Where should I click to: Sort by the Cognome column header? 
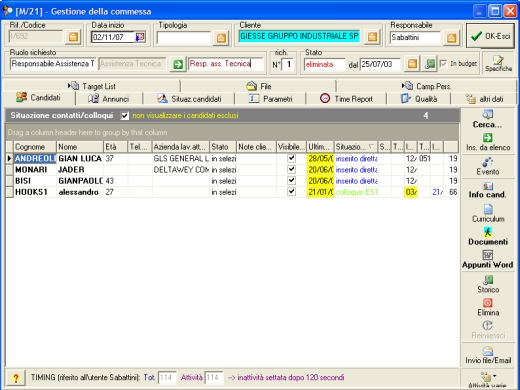(35, 147)
